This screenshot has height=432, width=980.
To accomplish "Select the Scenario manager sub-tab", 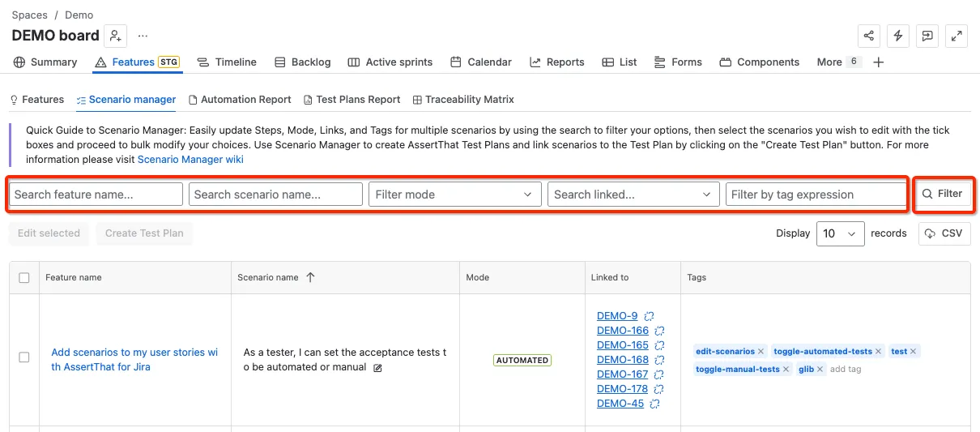I will 126,100.
